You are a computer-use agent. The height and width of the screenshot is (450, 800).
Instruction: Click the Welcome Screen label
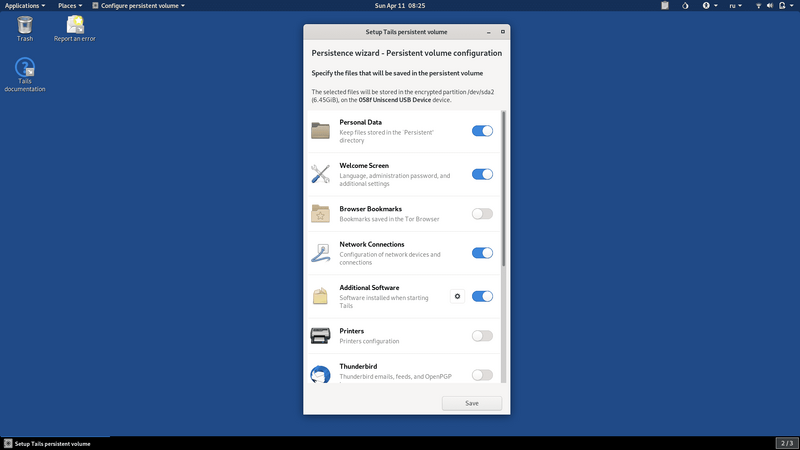pos(364,165)
